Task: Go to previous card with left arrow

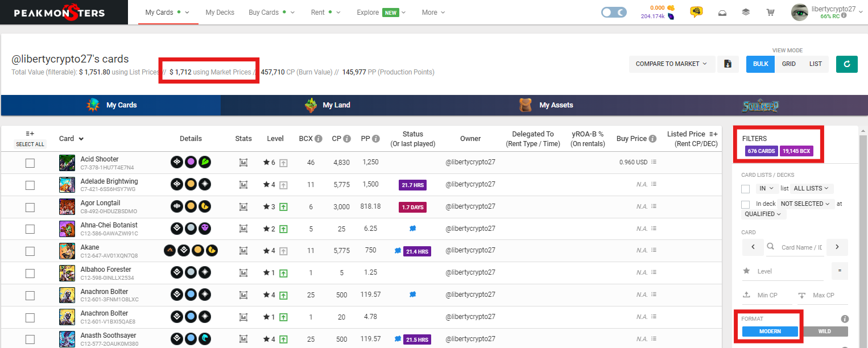Action: point(753,247)
